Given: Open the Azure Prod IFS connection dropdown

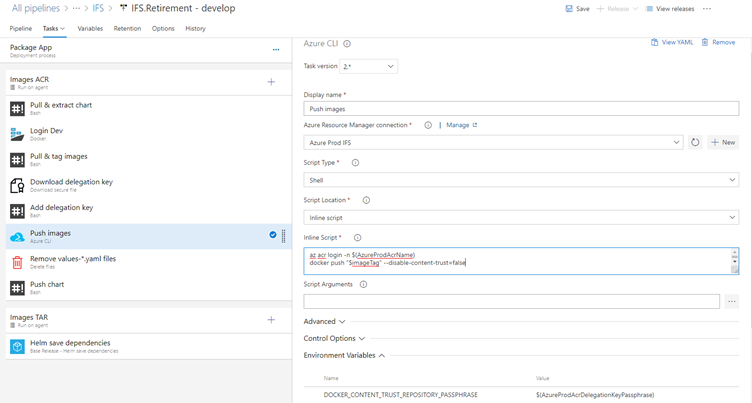Looking at the screenshot, I should [494, 142].
